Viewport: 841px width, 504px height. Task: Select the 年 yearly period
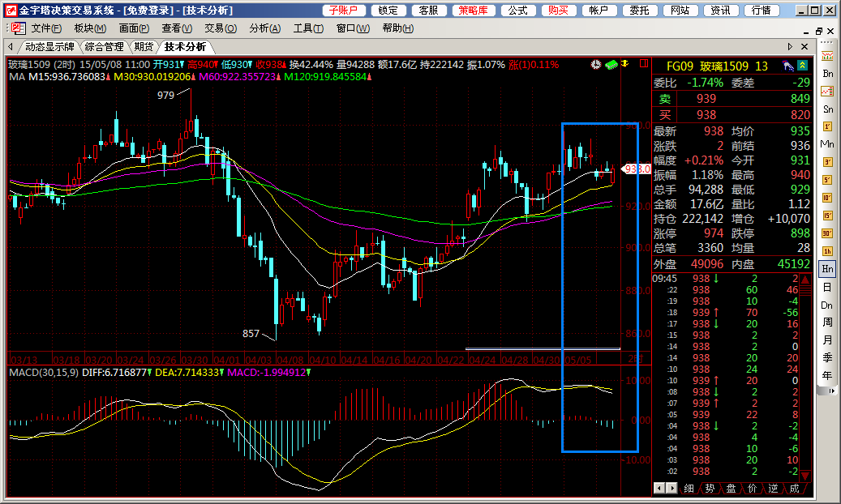click(827, 376)
